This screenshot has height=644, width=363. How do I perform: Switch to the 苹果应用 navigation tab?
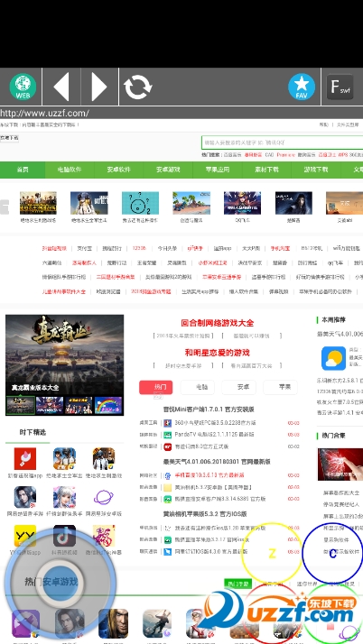(x=217, y=170)
